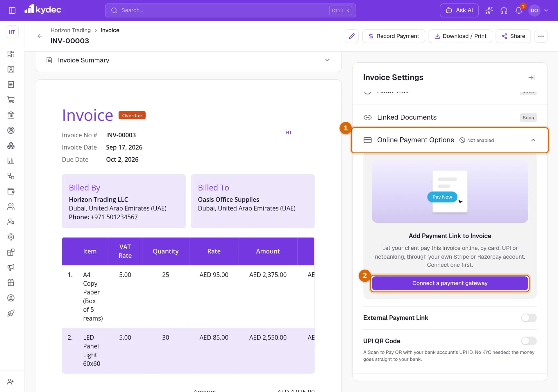The height and width of the screenshot is (392, 558).
Task: Expand the Invoice Summary section chevron
Action: point(327,60)
